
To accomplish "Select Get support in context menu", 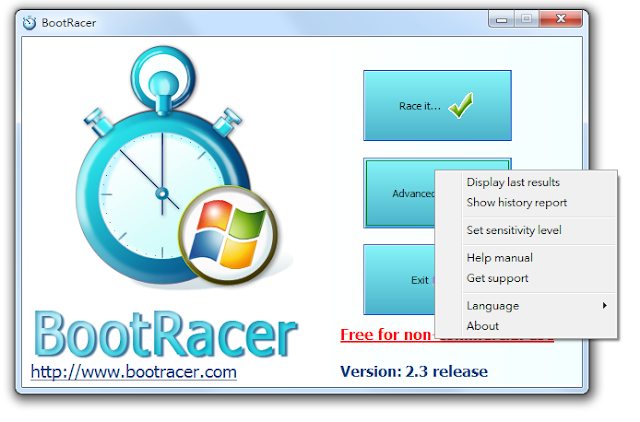I will tap(526, 278).
